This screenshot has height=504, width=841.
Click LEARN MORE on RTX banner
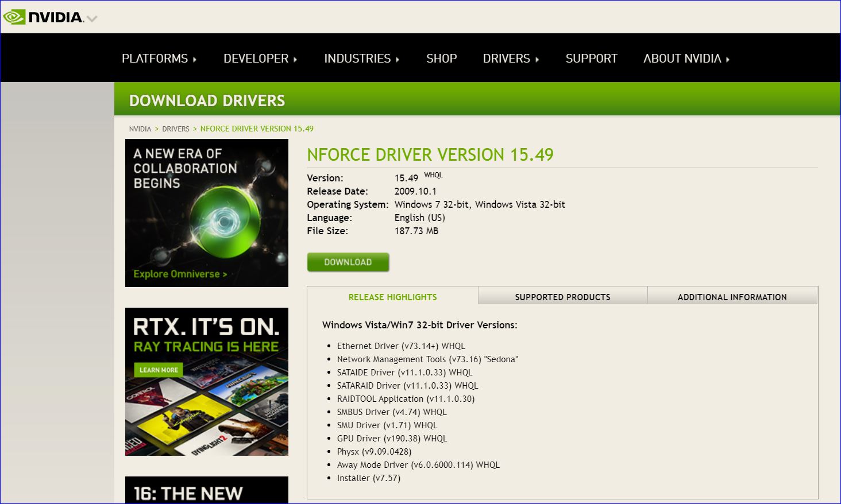159,370
